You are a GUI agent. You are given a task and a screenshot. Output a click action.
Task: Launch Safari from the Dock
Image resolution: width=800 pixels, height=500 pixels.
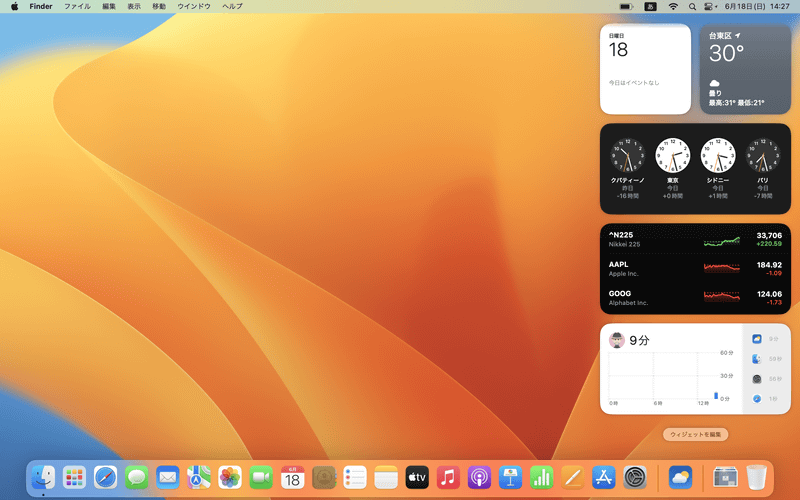pos(106,478)
